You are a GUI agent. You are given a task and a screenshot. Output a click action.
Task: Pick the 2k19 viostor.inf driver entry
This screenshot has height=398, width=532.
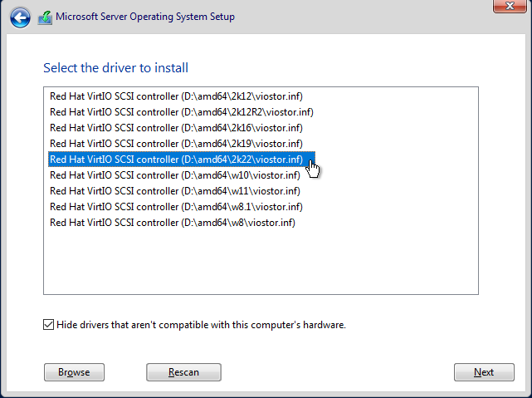(176, 144)
